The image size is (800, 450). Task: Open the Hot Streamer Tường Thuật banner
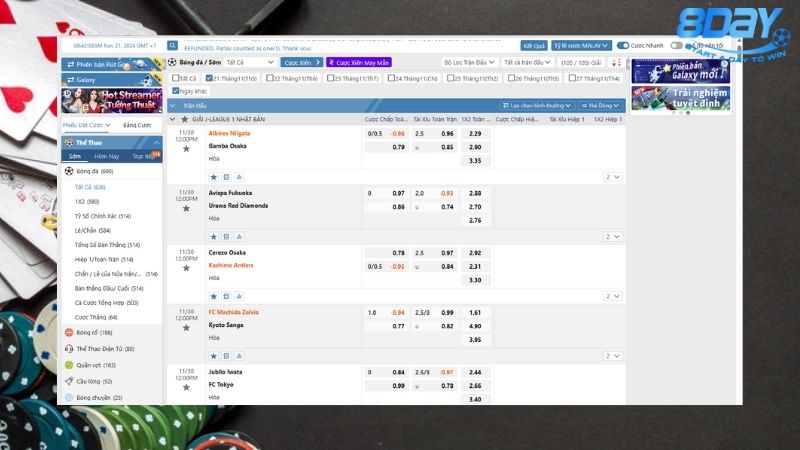click(112, 101)
